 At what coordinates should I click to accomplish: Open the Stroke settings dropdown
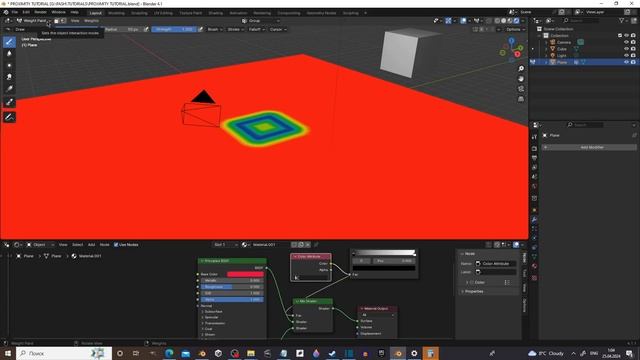[235, 29]
